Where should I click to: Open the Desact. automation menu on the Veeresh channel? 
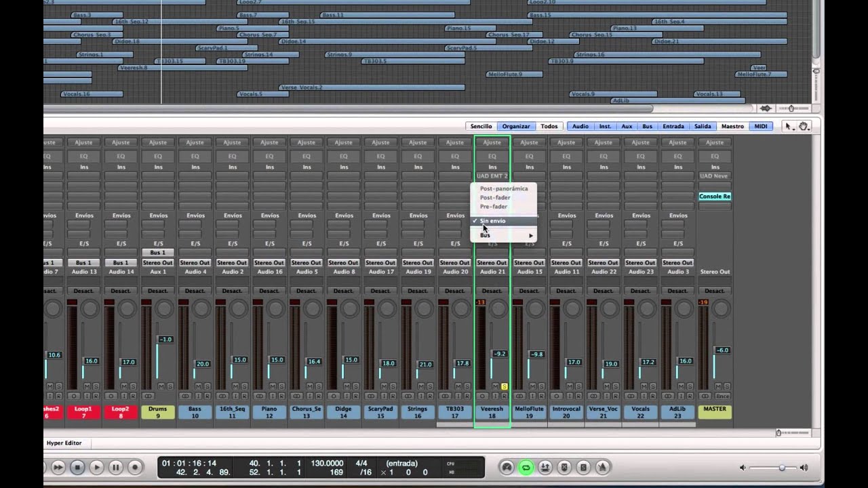click(492, 291)
